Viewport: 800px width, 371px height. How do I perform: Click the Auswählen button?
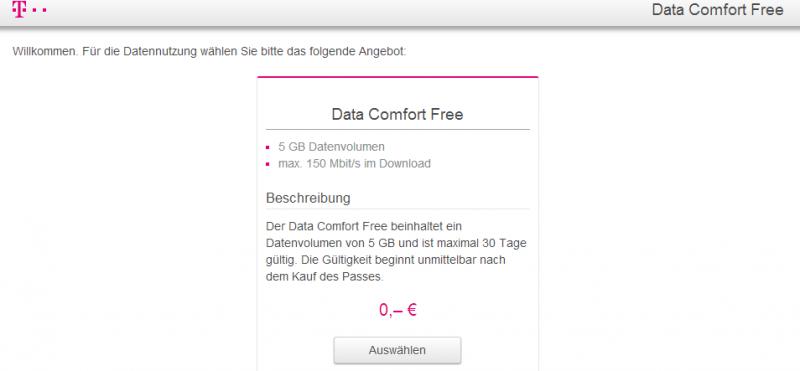(397, 350)
